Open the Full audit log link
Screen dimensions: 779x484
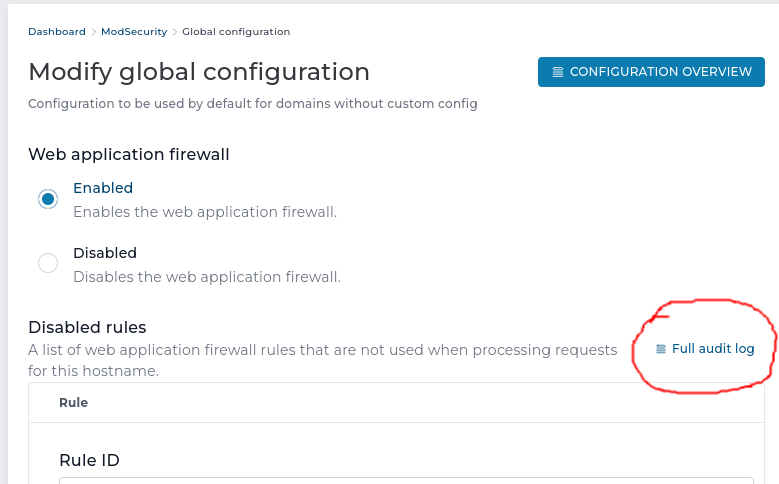coord(712,349)
